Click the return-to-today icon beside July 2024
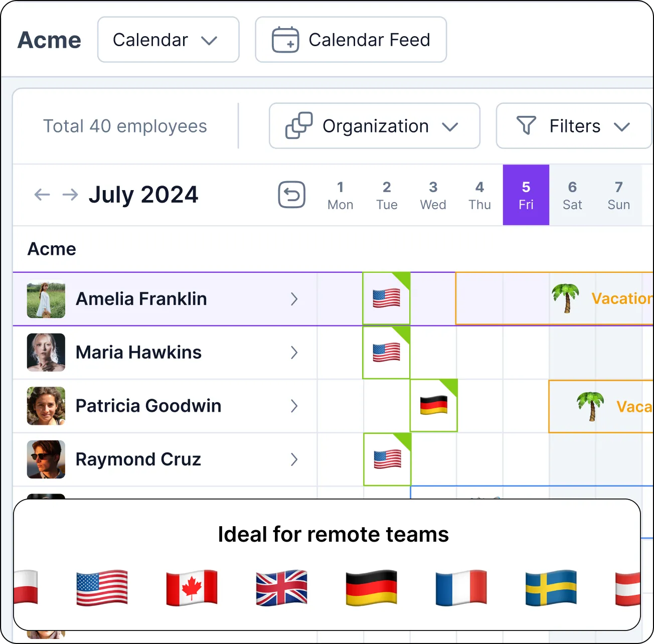The height and width of the screenshot is (644, 654). tap(292, 195)
